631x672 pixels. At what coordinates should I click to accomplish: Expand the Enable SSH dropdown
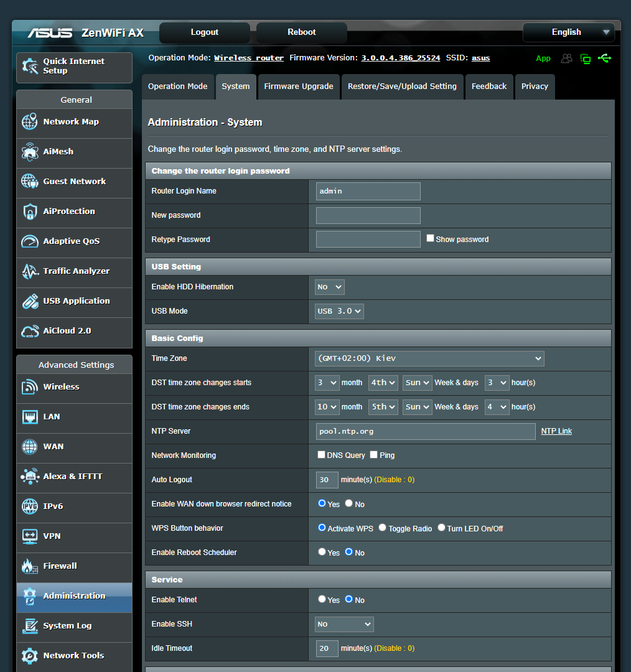click(x=344, y=624)
